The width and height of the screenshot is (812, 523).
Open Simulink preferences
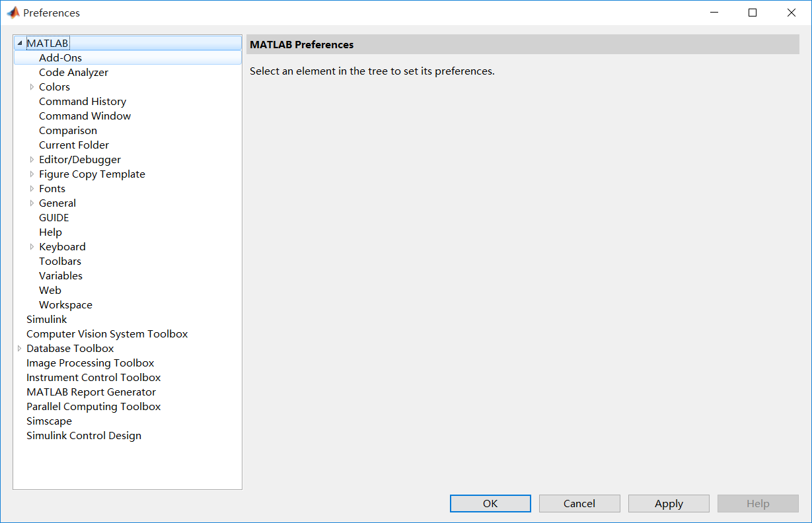tap(46, 320)
